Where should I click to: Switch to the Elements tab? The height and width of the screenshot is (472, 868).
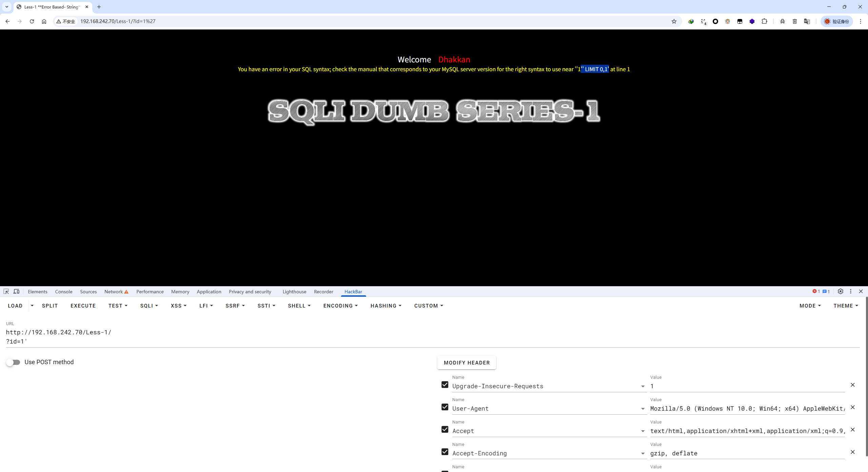38,292
